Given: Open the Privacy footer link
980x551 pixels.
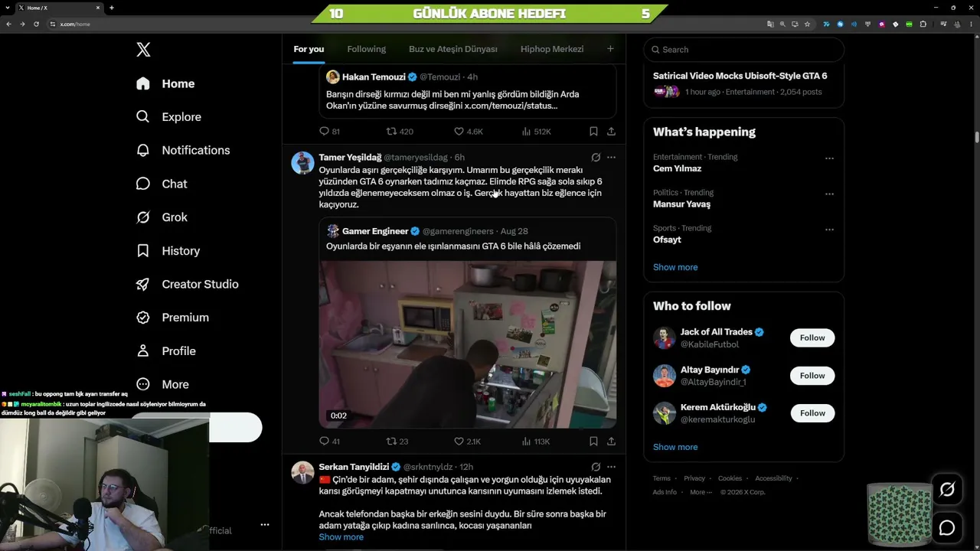Looking at the screenshot, I should 694,478.
